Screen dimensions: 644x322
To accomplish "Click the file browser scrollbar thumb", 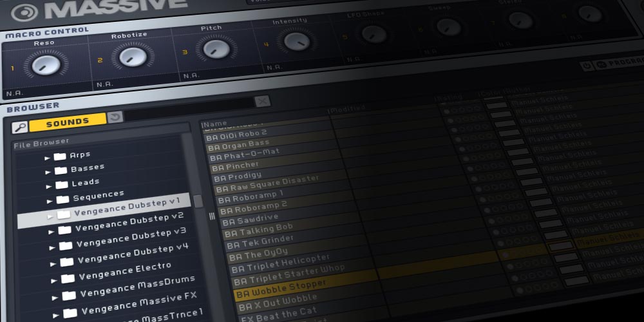I will coord(198,201).
